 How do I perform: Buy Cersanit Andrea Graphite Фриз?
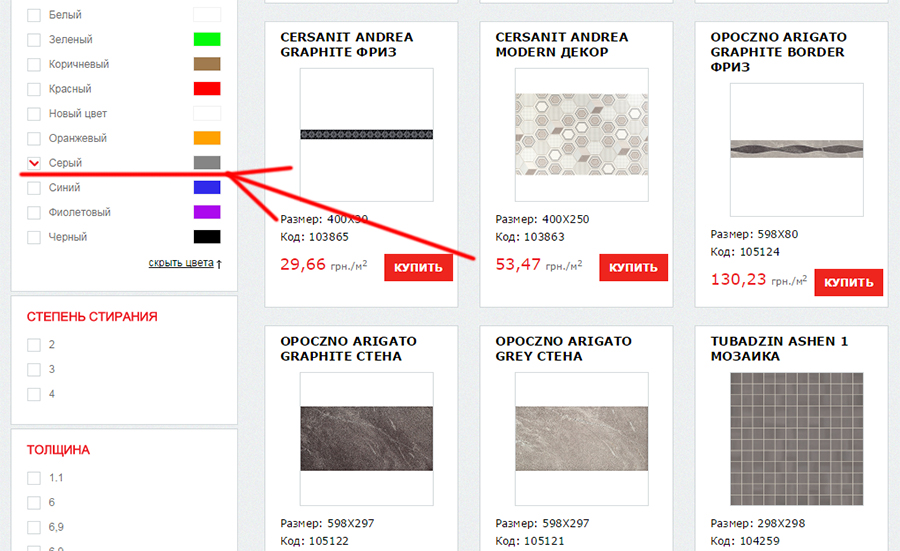click(x=418, y=267)
